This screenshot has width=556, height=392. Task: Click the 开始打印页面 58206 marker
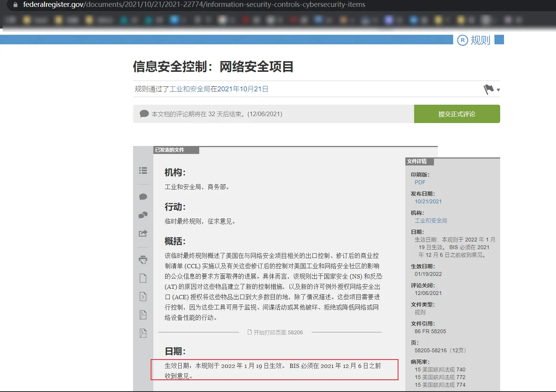(x=275, y=332)
